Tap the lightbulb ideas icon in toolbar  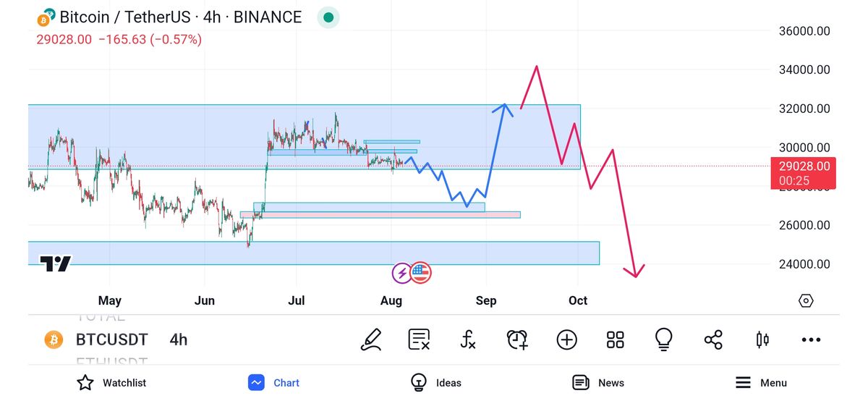click(663, 339)
